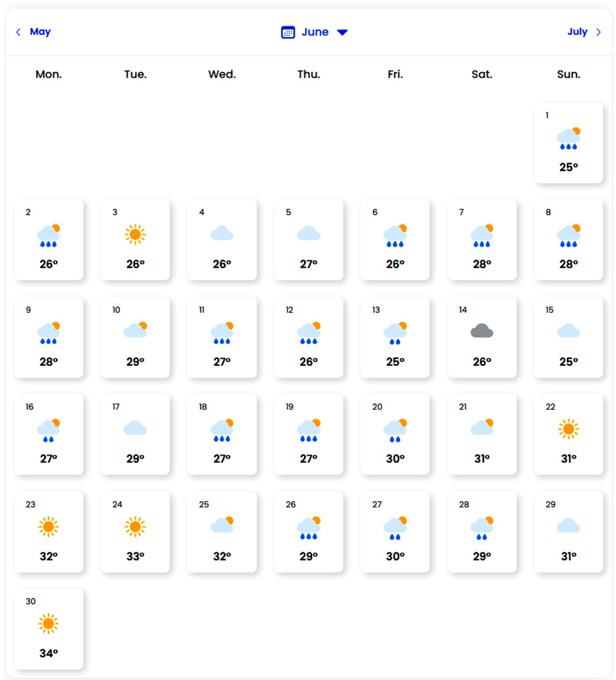Screen dimensions: 616x680
Task: Open the June month dropdown arrow
Action: pos(342,32)
